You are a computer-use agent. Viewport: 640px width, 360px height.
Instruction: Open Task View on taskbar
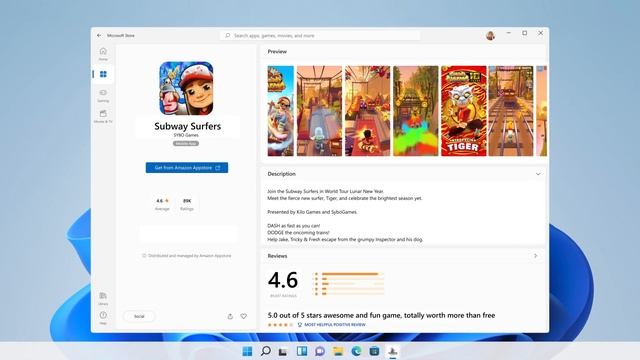(x=283, y=351)
